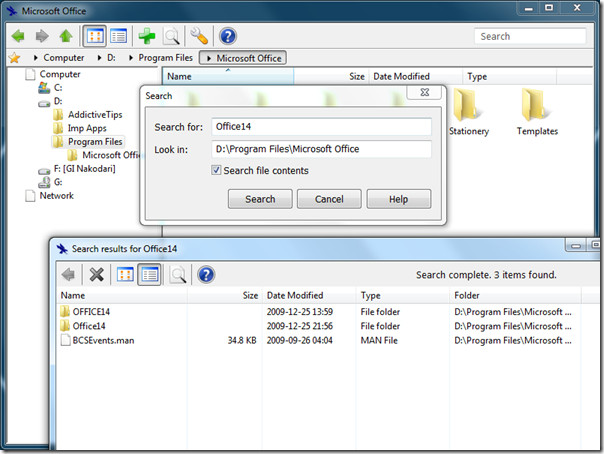The width and height of the screenshot is (604, 454).
Task: Sort search results by Size column
Action: 225,296
